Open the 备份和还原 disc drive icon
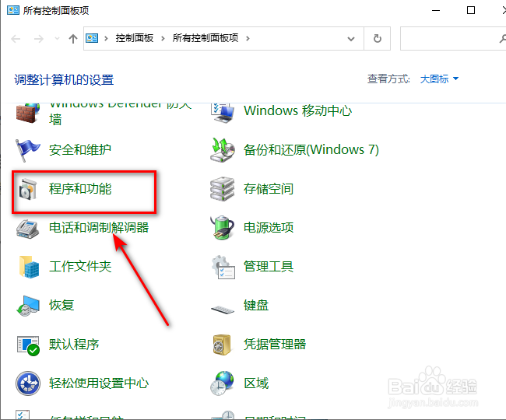Viewport: 506px width, 420px height. click(x=223, y=150)
